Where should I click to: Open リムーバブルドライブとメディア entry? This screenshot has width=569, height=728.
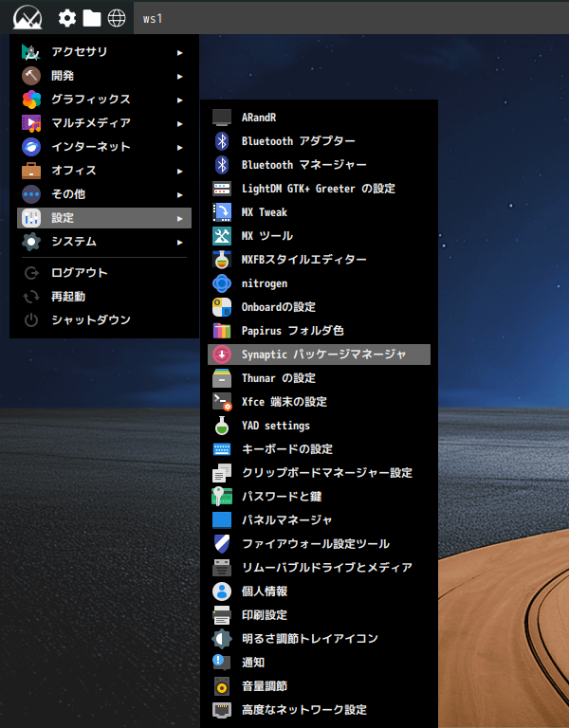pos(319,568)
